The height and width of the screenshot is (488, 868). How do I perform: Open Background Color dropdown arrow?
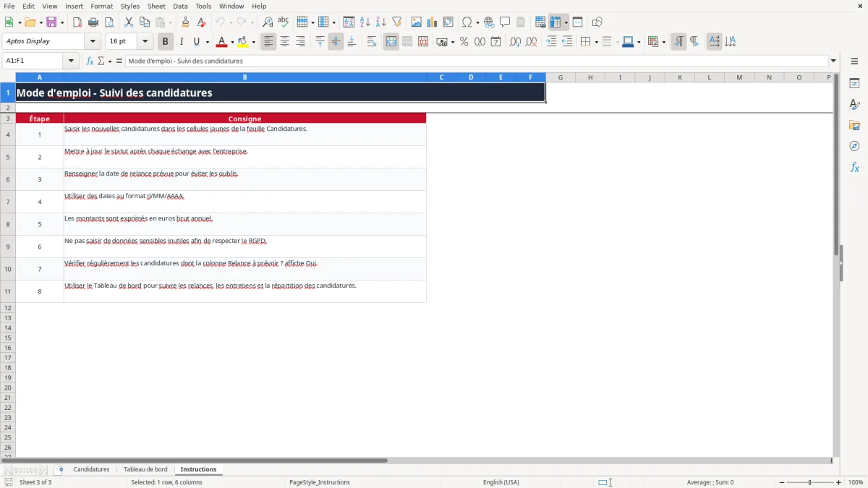point(253,42)
